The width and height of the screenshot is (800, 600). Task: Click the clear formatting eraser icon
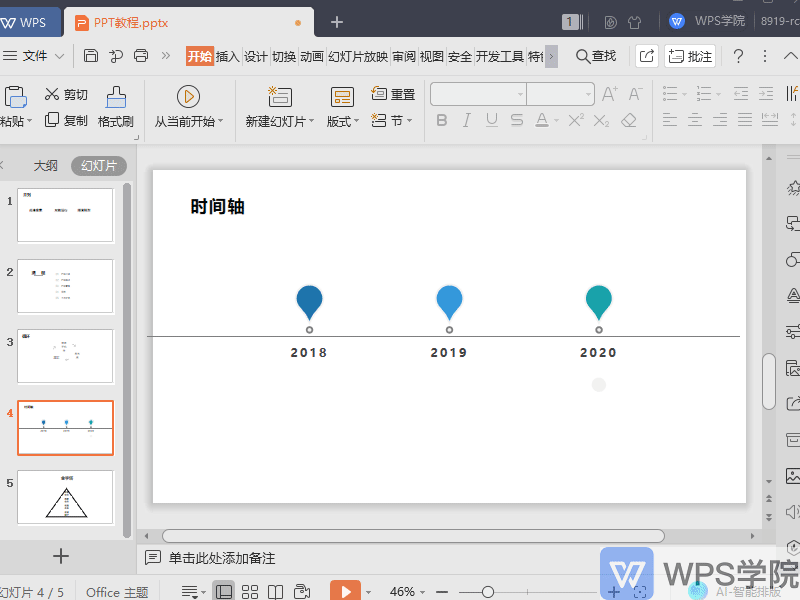(x=629, y=120)
